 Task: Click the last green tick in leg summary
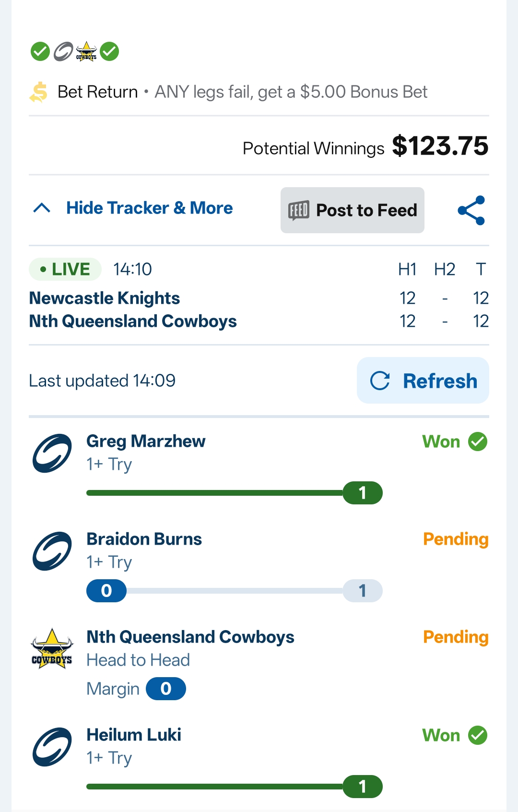coord(109,51)
